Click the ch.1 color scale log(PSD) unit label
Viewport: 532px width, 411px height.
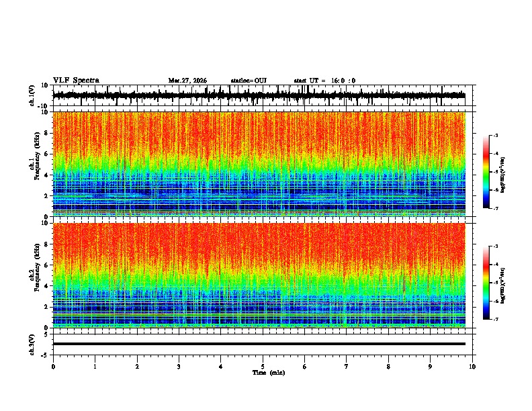click(x=503, y=175)
